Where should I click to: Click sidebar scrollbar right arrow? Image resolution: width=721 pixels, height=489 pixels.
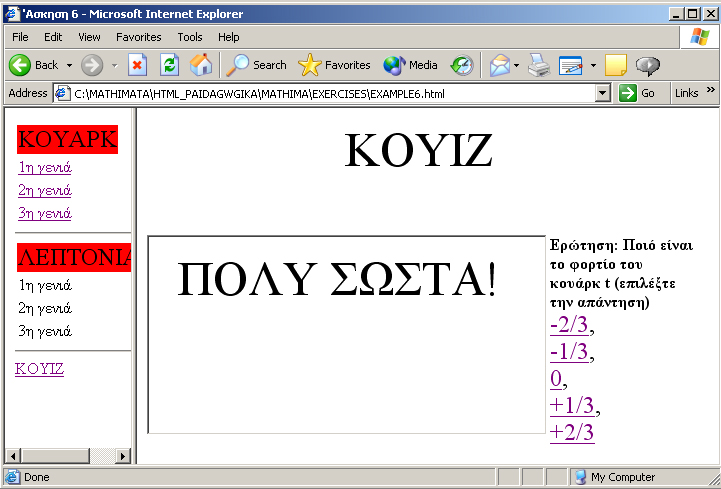123,456
